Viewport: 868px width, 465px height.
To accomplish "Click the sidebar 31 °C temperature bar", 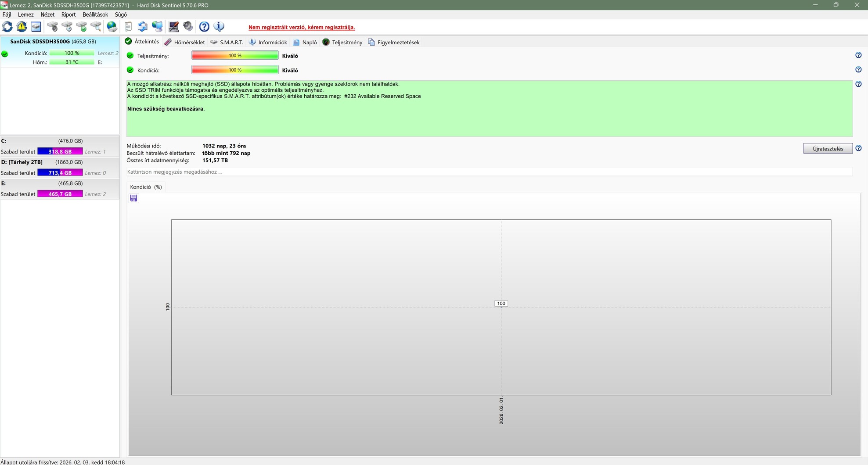I will click(72, 62).
